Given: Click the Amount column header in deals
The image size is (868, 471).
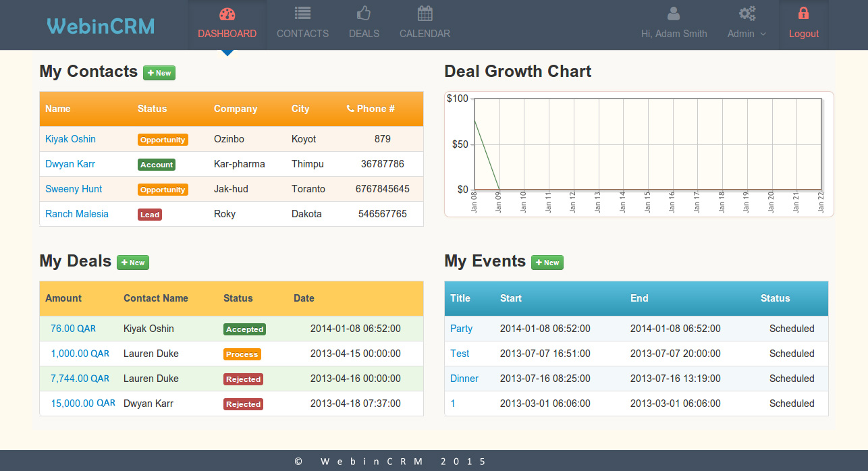Looking at the screenshot, I should [63, 298].
